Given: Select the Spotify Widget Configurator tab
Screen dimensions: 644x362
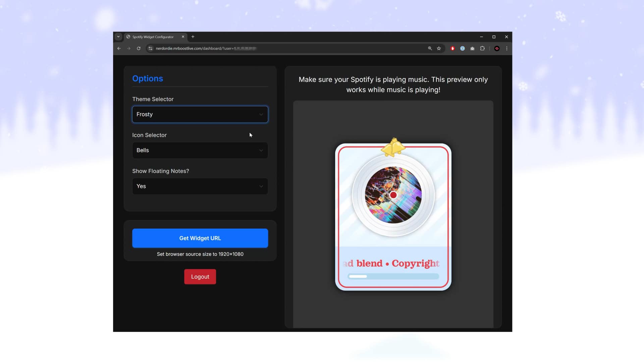Looking at the screenshot, I should coord(152,37).
